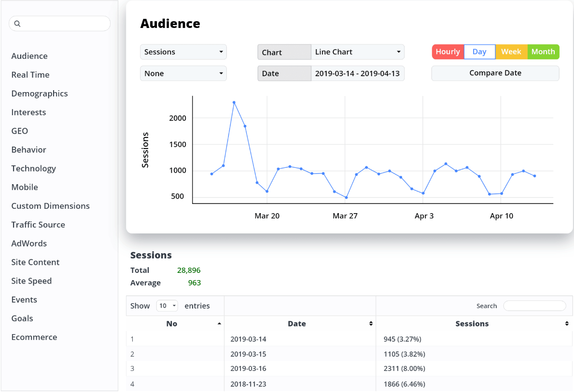
Task: Switch chart granularity to Week
Action: (x=511, y=52)
